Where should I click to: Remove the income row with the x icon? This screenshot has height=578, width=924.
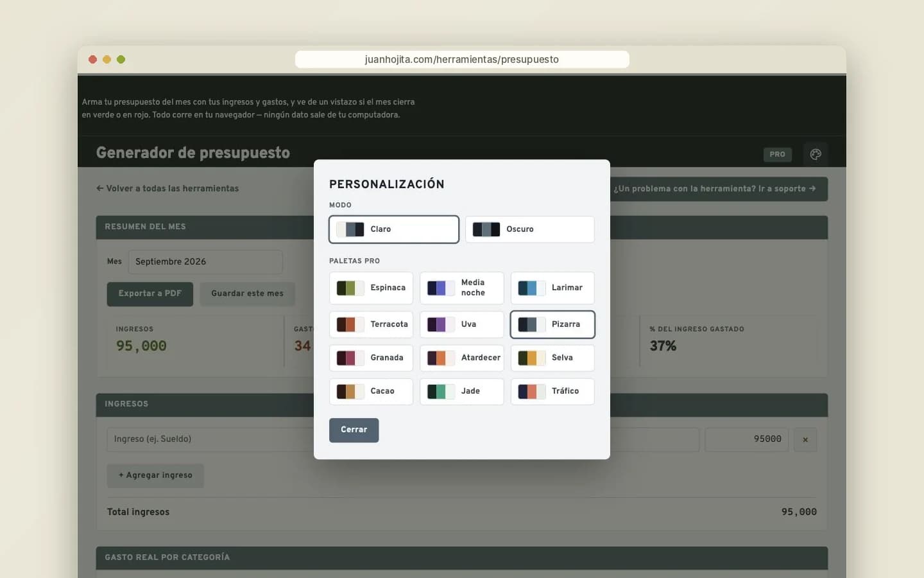[805, 440]
